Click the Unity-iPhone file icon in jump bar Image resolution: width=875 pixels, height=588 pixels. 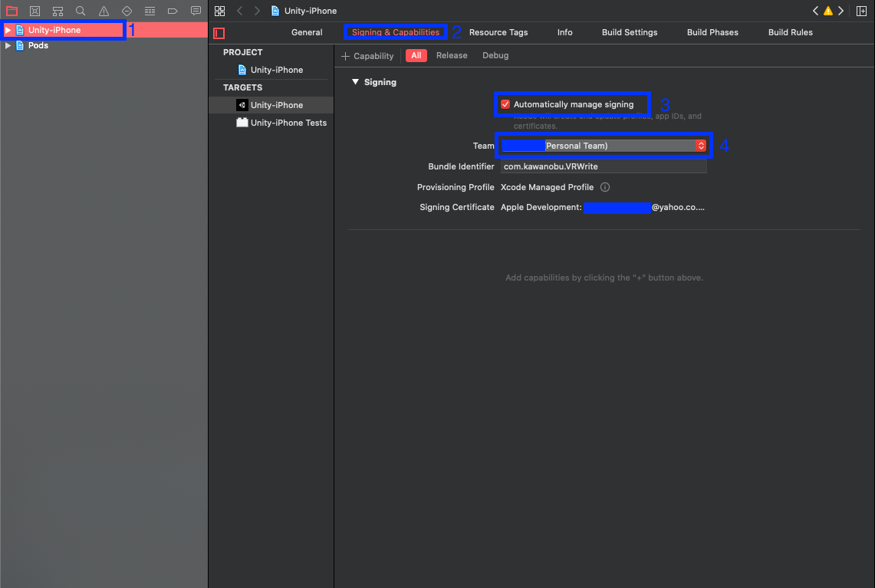pos(275,11)
